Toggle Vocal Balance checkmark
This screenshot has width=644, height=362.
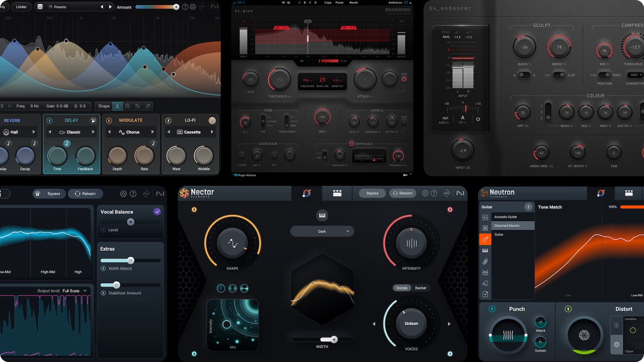coord(157,212)
